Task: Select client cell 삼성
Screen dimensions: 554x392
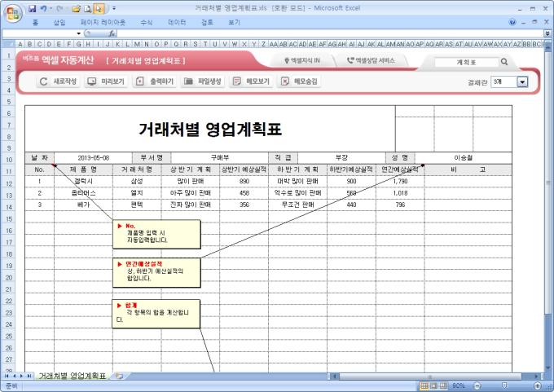Action: (137, 182)
